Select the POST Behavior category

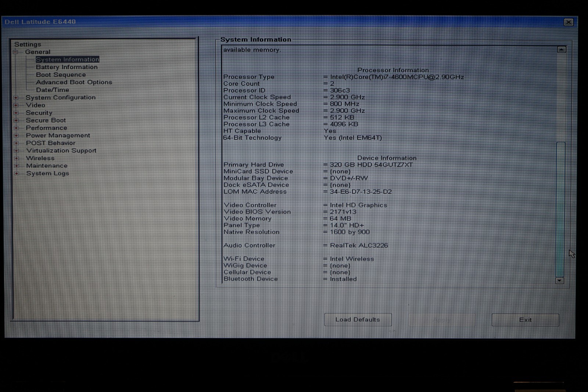51,143
